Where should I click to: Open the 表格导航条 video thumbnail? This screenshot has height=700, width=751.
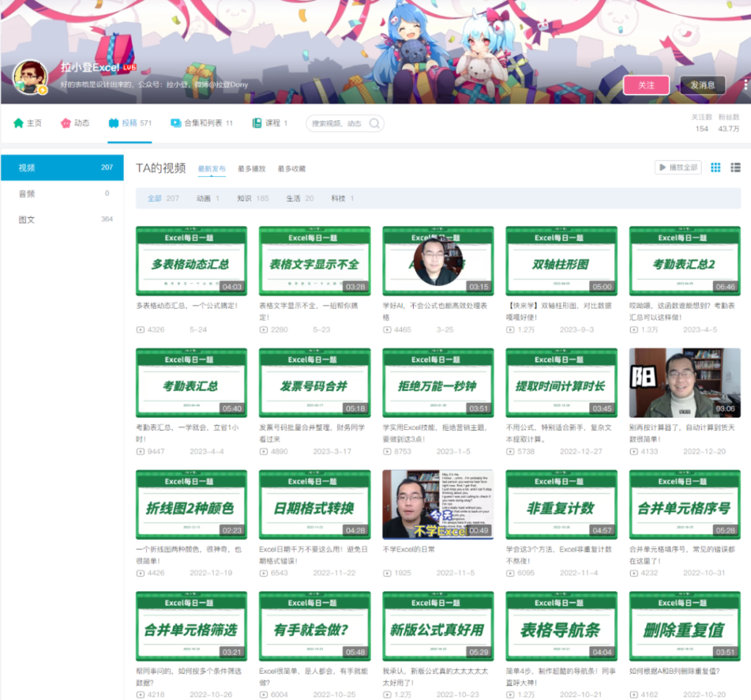pyautogui.click(x=561, y=626)
